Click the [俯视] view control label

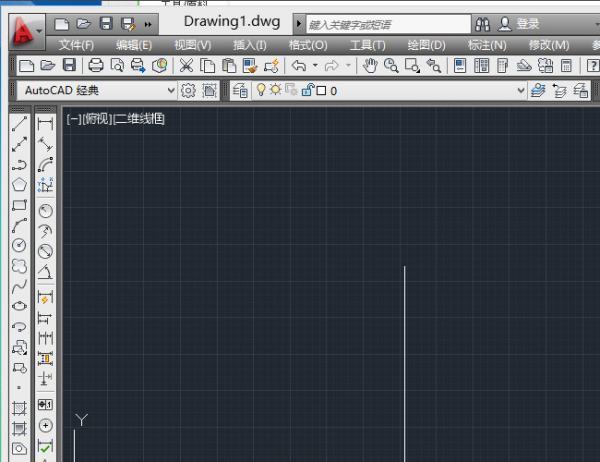click(x=97, y=119)
